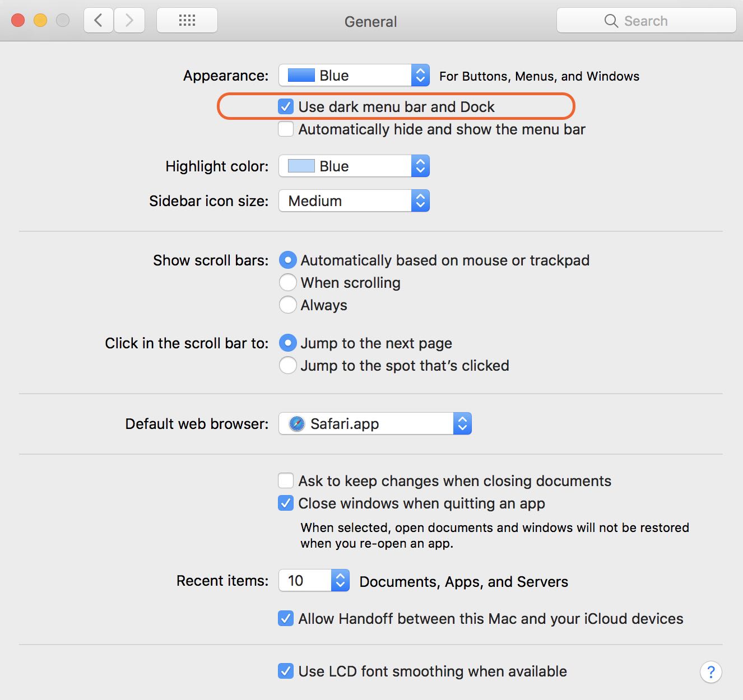Screen dimensions: 743x700
Task: Open the Default web browser dropdown
Action: [375, 424]
